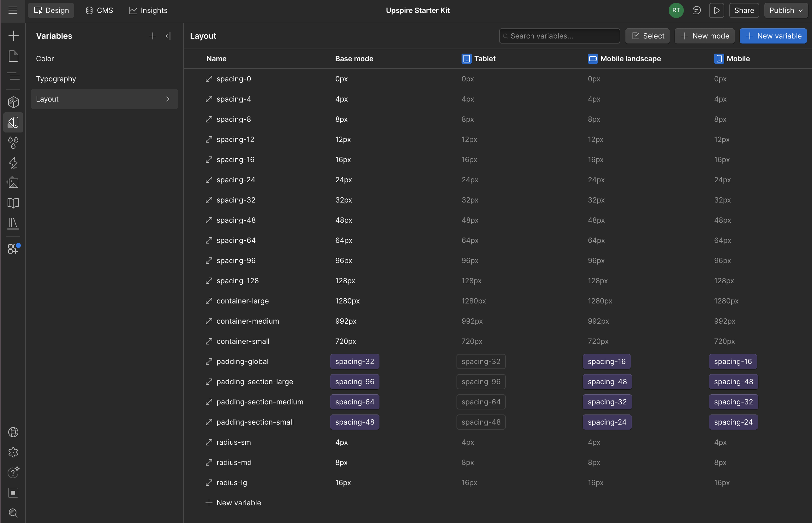Click the size icon beside spacing-0
The width and height of the screenshot is (812, 523).
tap(209, 79)
